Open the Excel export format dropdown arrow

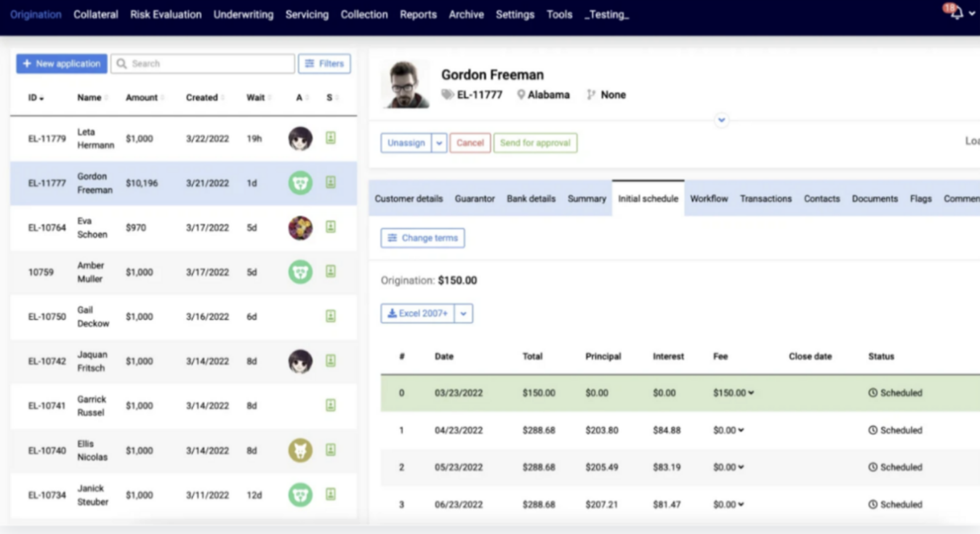(464, 313)
